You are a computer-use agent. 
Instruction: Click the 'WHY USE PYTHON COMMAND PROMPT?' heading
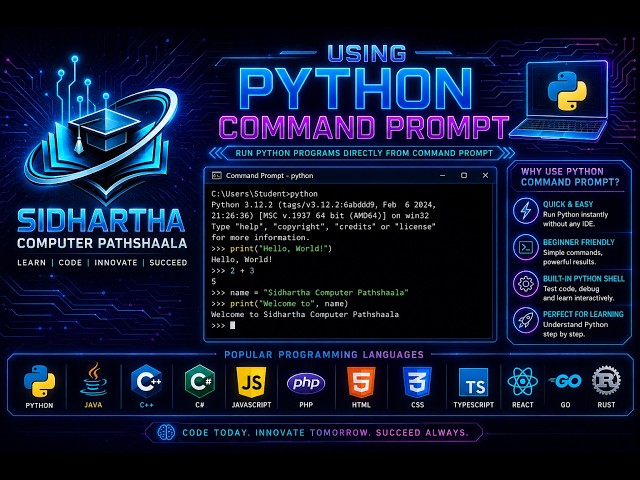point(570,177)
